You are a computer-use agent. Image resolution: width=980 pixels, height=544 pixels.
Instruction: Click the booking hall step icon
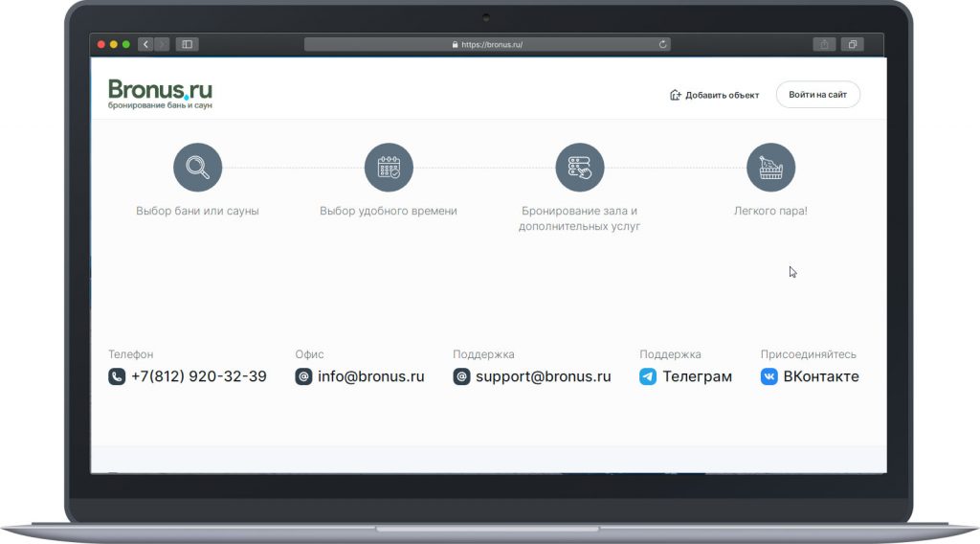(x=580, y=167)
